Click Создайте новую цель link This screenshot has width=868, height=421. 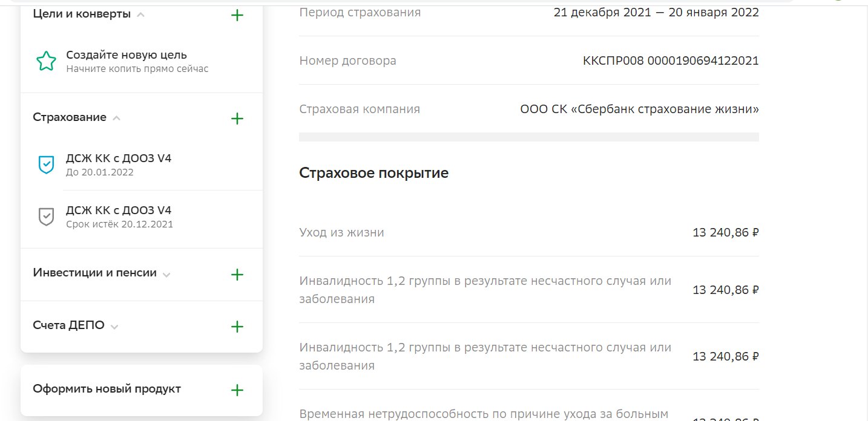coord(126,55)
